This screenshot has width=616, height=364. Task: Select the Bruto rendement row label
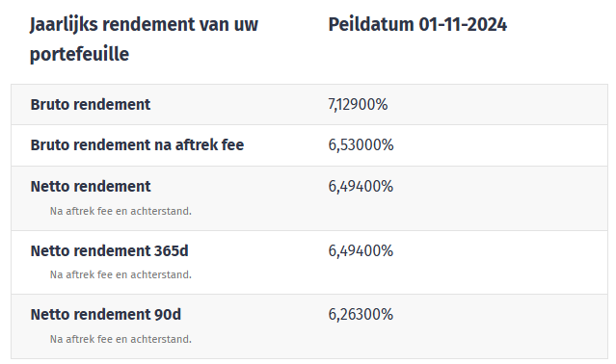(x=91, y=105)
